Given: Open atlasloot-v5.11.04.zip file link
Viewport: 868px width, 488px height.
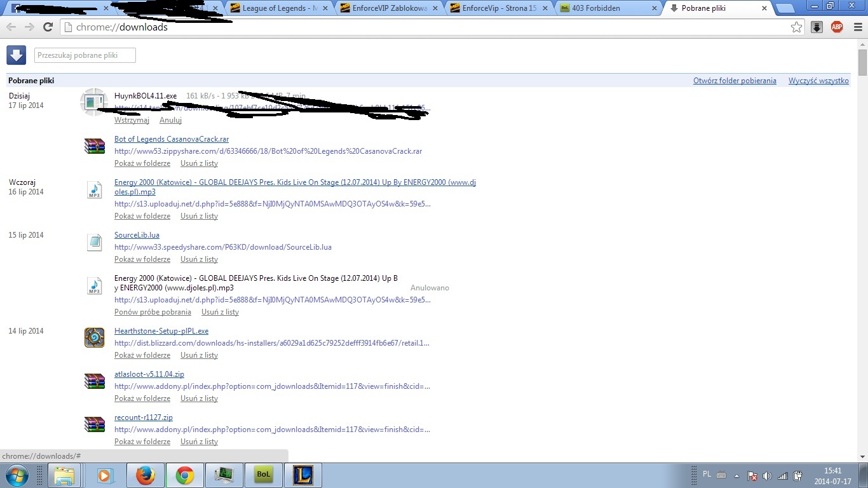Looking at the screenshot, I should point(149,374).
